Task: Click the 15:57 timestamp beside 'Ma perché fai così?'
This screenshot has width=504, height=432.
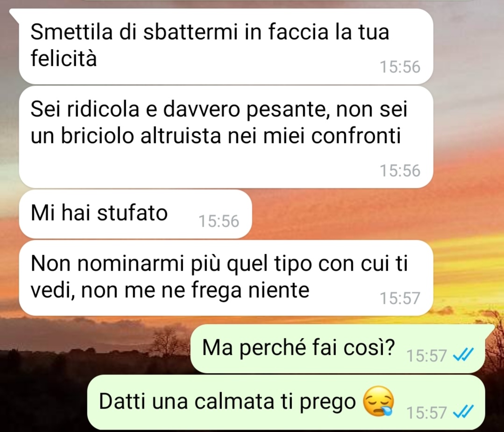Action: pyautogui.click(x=426, y=356)
